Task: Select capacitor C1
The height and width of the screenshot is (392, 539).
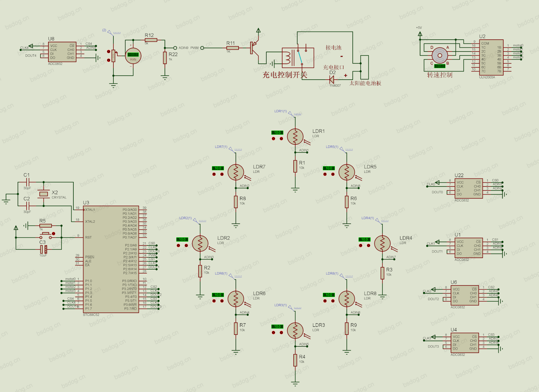Action: (28, 182)
